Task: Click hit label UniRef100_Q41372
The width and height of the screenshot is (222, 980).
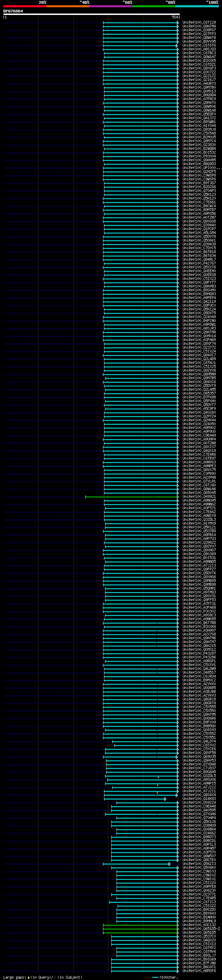Action: point(199,118)
